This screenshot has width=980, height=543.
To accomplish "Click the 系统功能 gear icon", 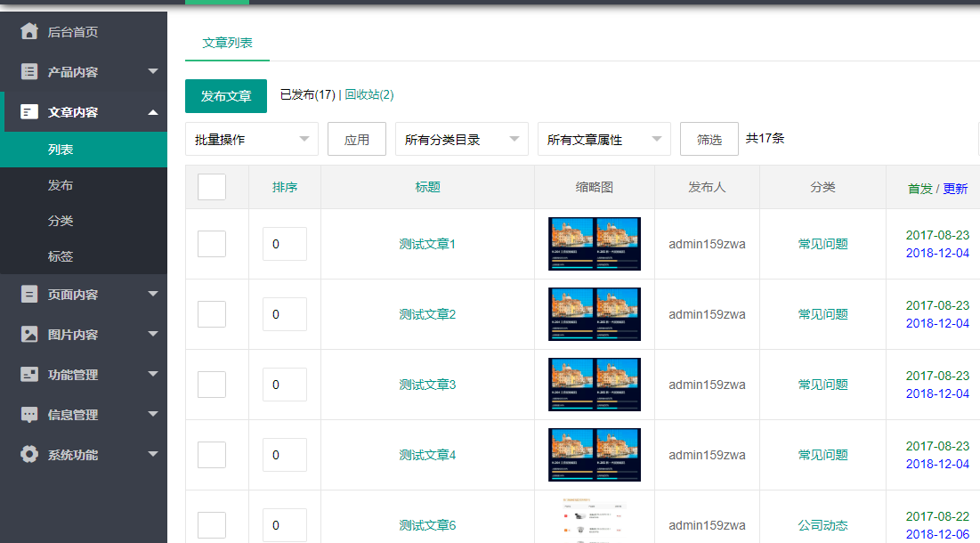I will coord(29,455).
